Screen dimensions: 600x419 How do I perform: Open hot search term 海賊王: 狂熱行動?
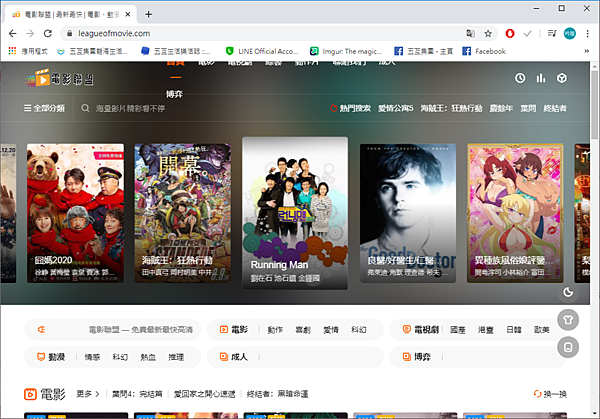pos(452,108)
